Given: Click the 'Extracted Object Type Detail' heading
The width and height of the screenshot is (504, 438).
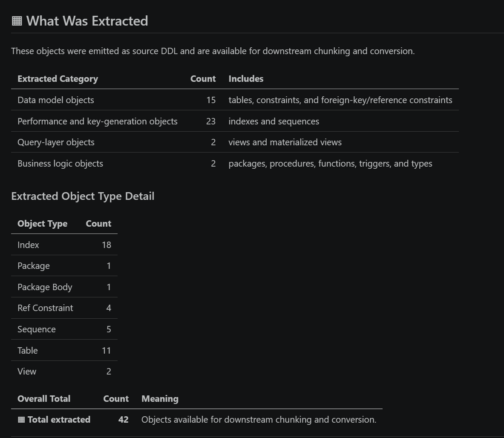Looking at the screenshot, I should pyautogui.click(x=83, y=196).
